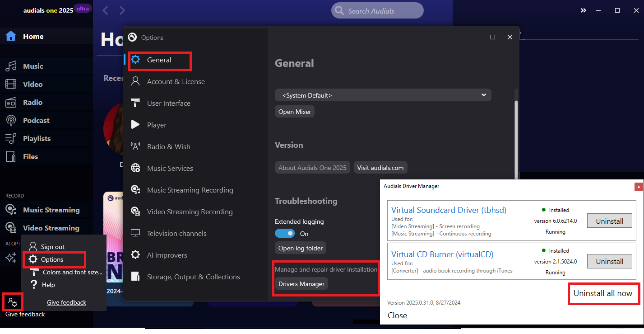Click the AI Improvers gear icon

135,255
